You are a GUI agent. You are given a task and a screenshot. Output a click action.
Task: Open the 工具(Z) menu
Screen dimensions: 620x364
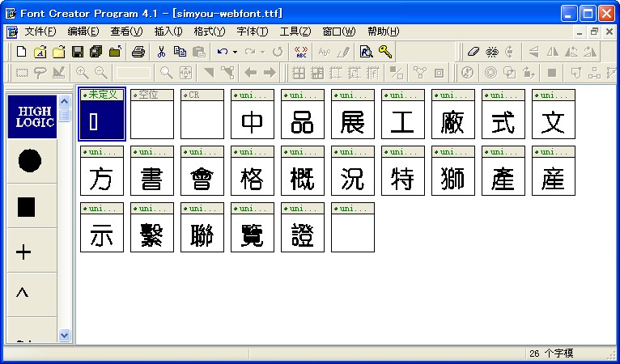(x=295, y=32)
